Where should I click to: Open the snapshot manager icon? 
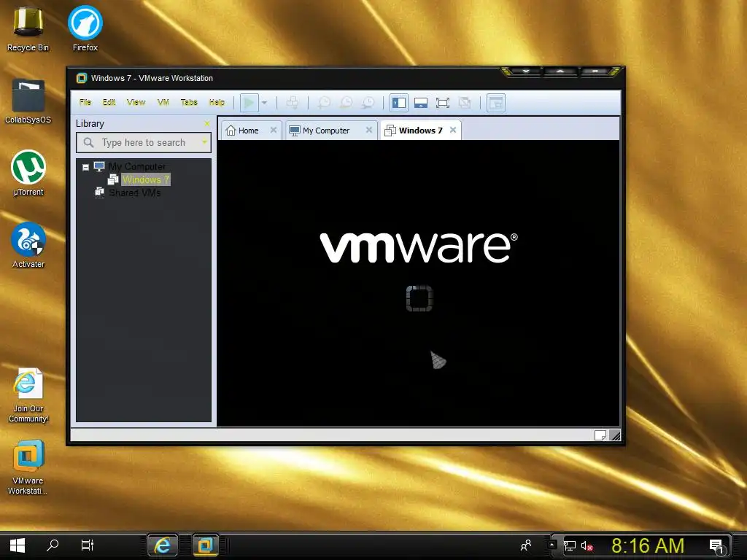[368, 102]
